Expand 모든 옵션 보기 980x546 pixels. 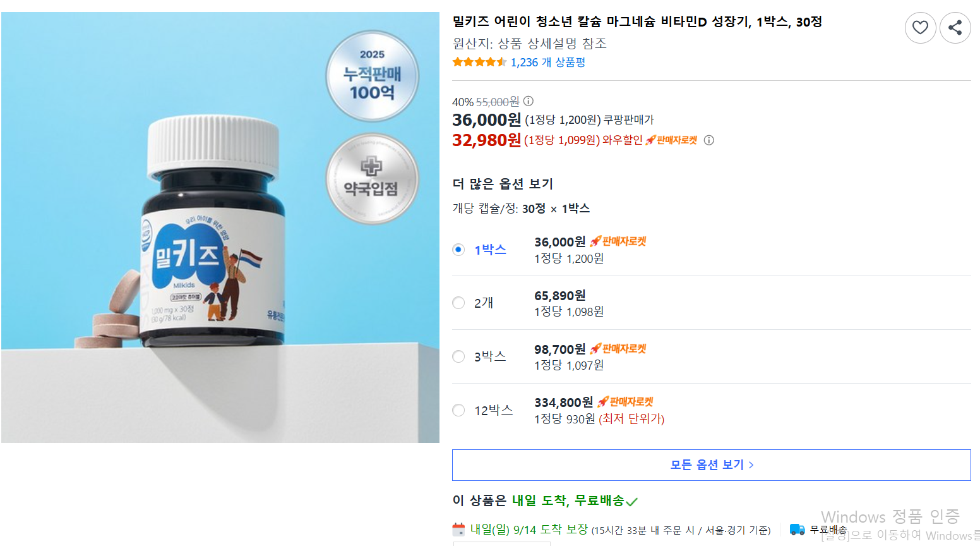click(x=711, y=465)
